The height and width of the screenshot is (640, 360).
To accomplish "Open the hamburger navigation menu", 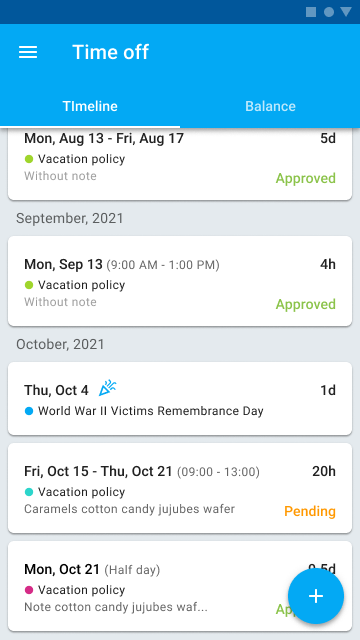I will coord(28,52).
